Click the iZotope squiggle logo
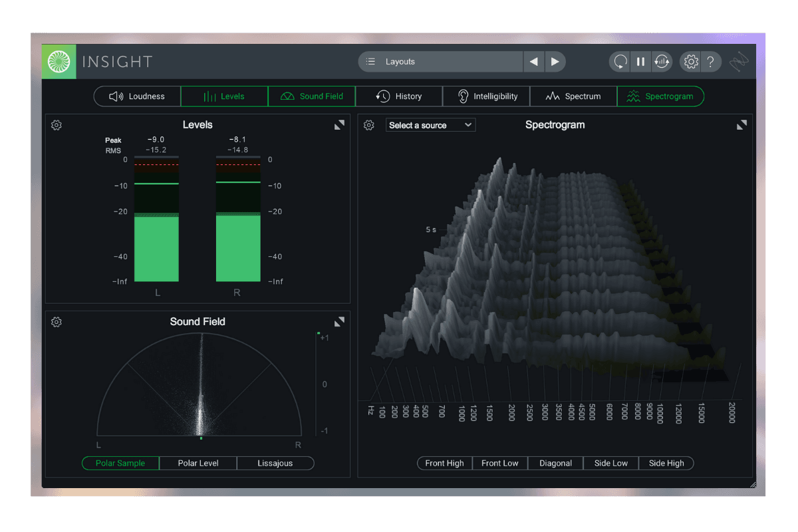Image resolution: width=798 pixels, height=532 pixels. point(739,62)
